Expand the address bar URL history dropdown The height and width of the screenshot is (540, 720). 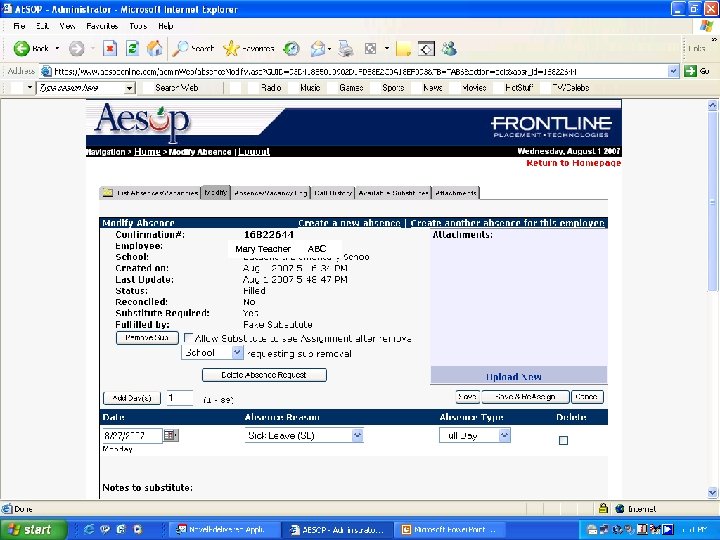(x=673, y=71)
